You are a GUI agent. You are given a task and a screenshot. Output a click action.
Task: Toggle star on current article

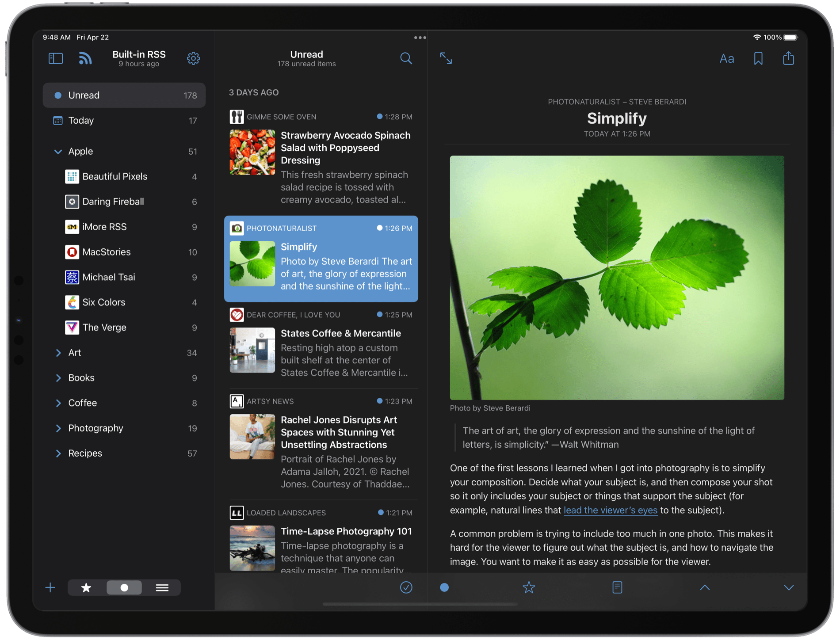coord(529,587)
